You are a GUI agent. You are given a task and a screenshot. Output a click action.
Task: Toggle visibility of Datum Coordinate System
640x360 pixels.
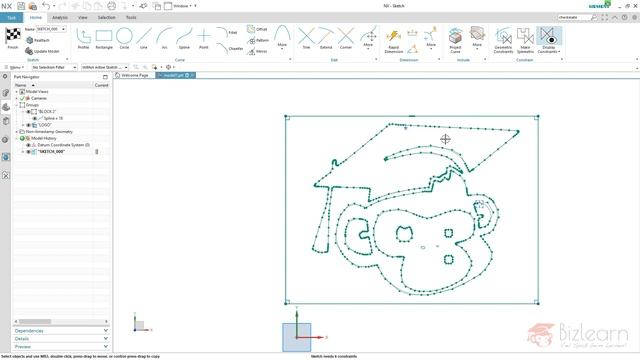[29, 145]
